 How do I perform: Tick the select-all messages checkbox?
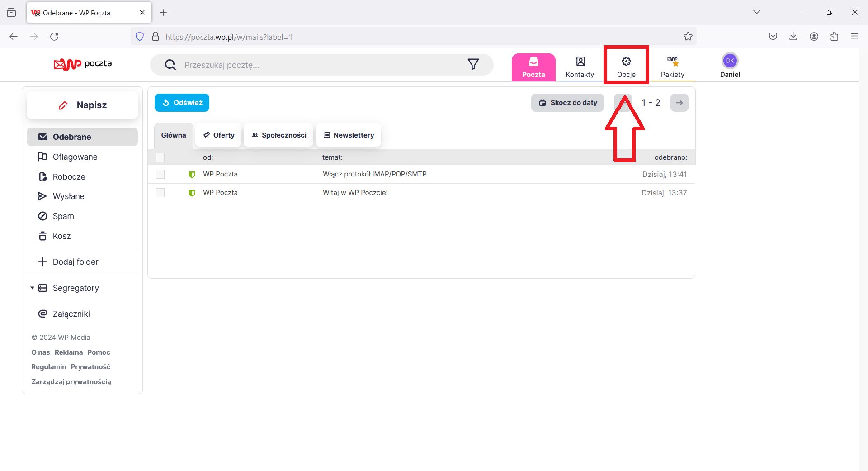pyautogui.click(x=160, y=157)
